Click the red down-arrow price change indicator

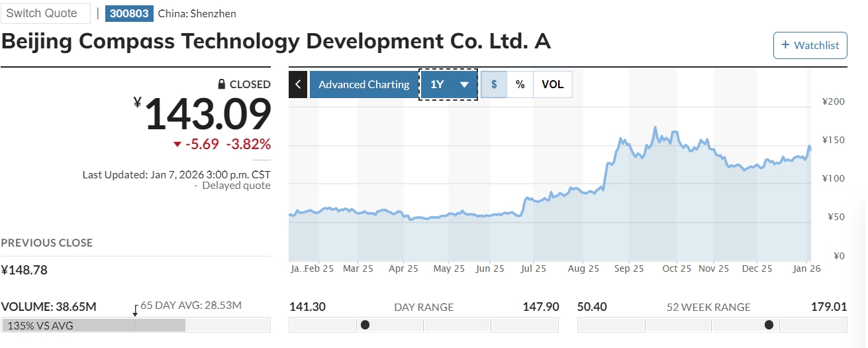177,145
